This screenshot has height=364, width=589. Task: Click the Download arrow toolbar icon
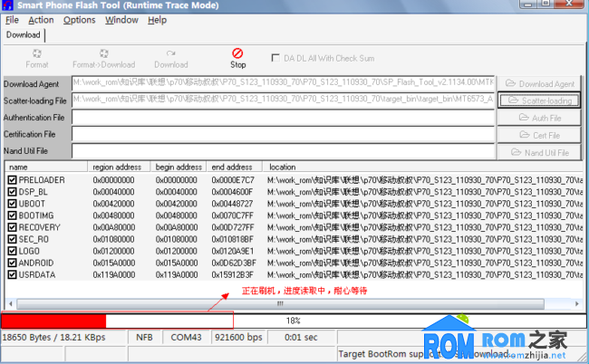pyautogui.click(x=171, y=53)
